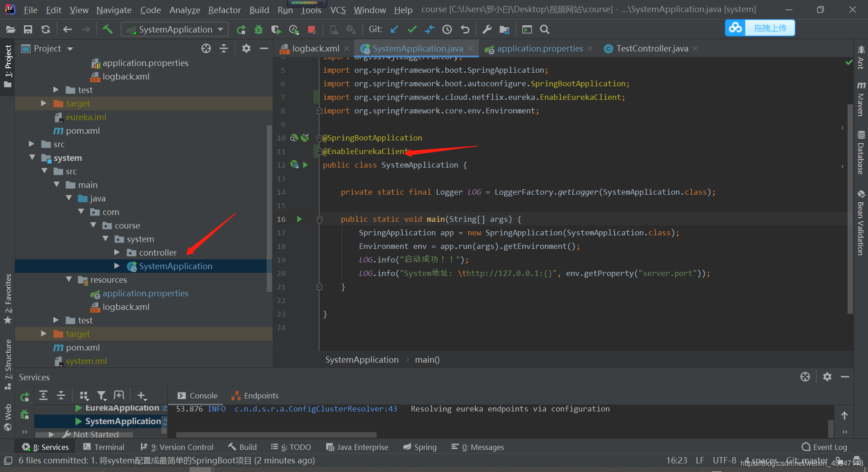The height and width of the screenshot is (472, 868).
Task: Click the run gutter arrow on line 12
Action: pos(306,165)
